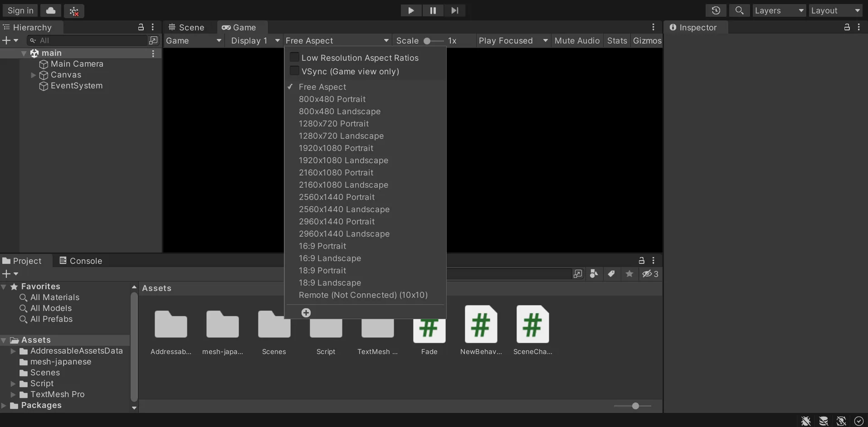
Task: Expand AddressableAssetsData folder in tree
Action: [x=13, y=351]
